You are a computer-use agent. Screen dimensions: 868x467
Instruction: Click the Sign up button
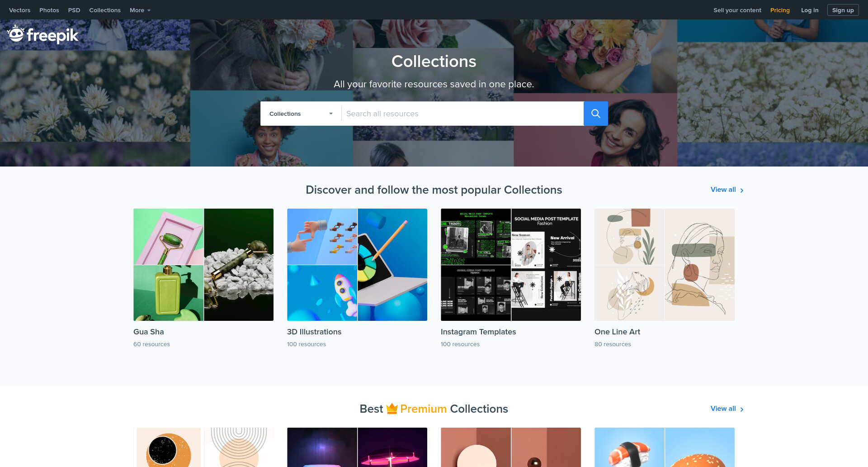[x=843, y=10]
